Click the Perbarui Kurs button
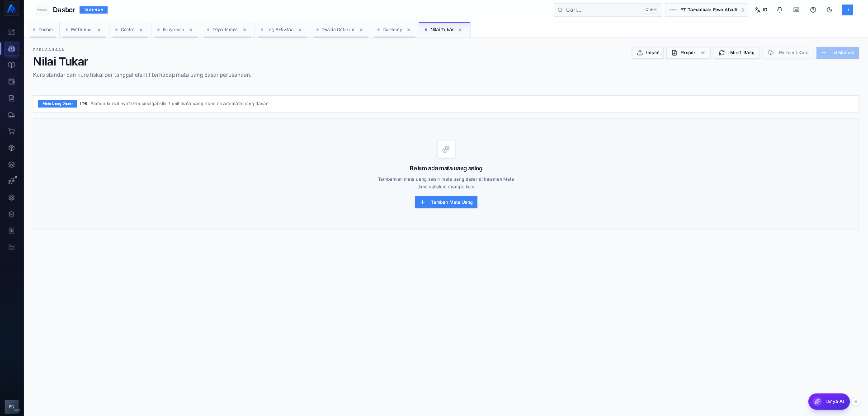This screenshot has height=416, width=868. 788,53
